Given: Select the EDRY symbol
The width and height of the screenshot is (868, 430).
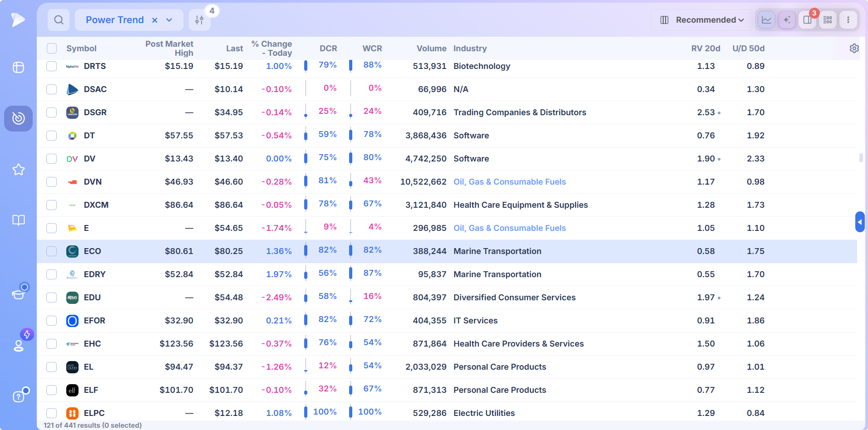Looking at the screenshot, I should pos(94,274).
